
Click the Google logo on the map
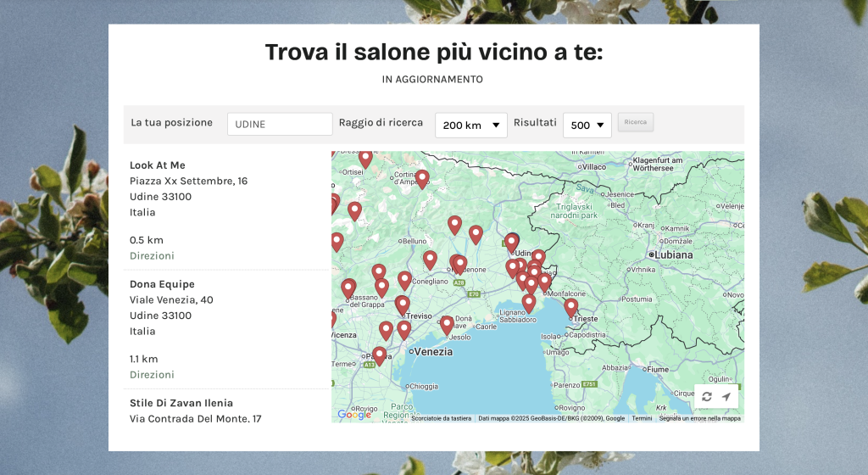354,415
